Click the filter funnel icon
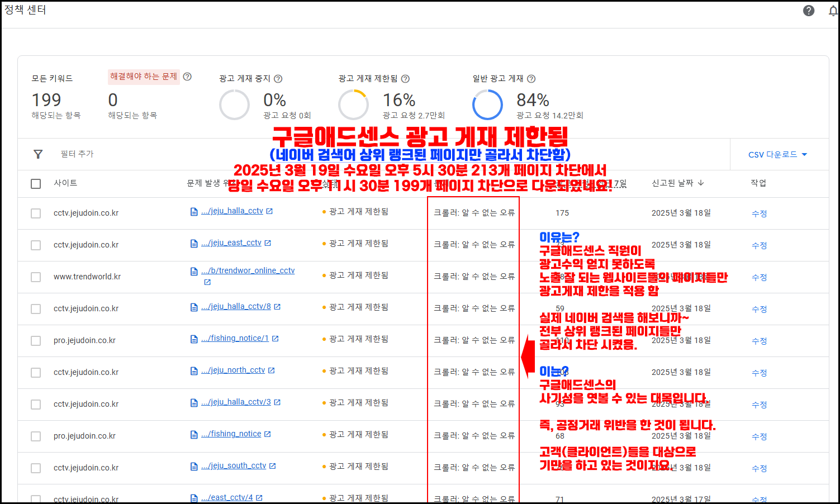840x504 pixels. tap(38, 154)
